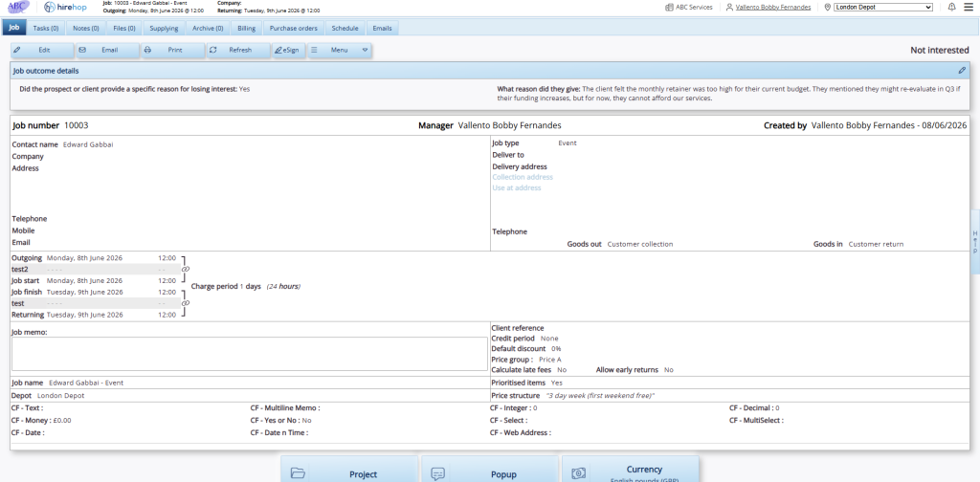The image size is (980, 482).
Task: Click the Prioritised items value Yes
Action: (x=557, y=383)
